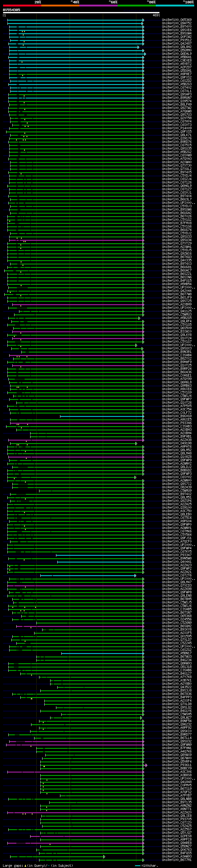Viewport: 197px width, 868px height.
Task: Click the cyan partial bar for UniRef100_P93347
Action: [100, 555]
